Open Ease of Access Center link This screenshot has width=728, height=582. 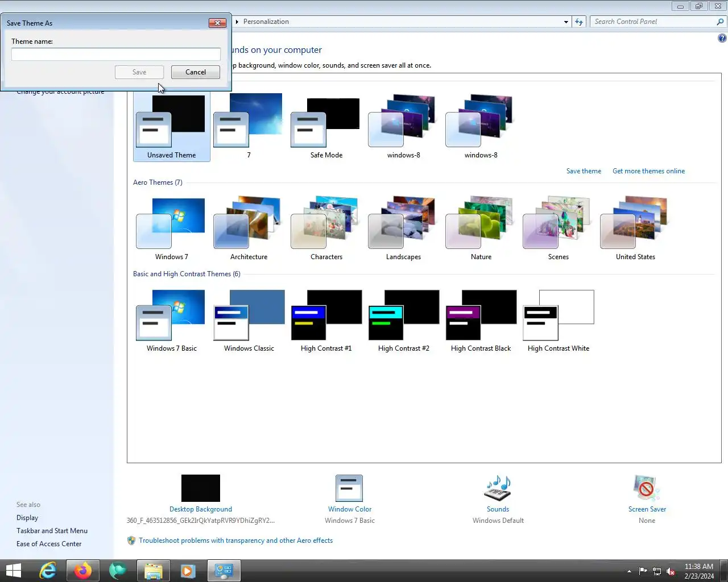(49, 544)
